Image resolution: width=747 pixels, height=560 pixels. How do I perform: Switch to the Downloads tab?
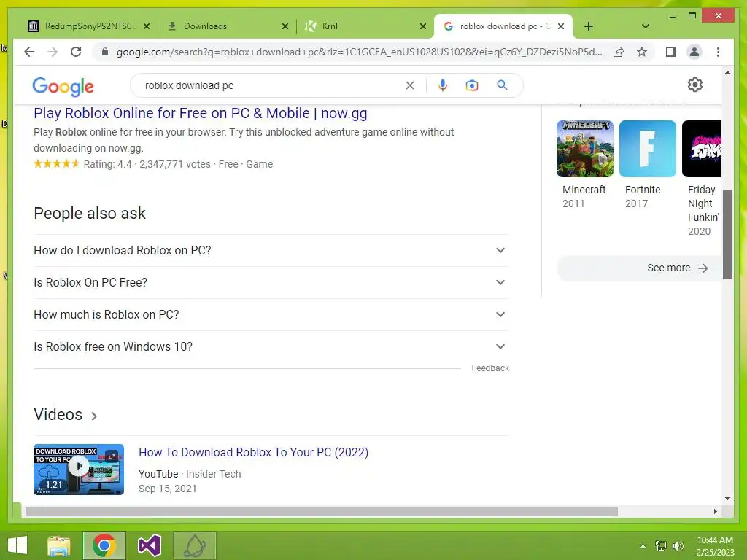pyautogui.click(x=227, y=26)
